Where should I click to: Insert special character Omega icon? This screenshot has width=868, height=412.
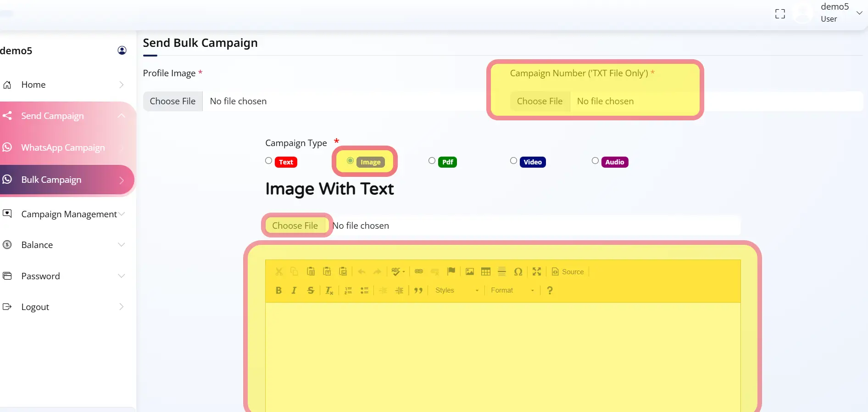click(x=518, y=271)
